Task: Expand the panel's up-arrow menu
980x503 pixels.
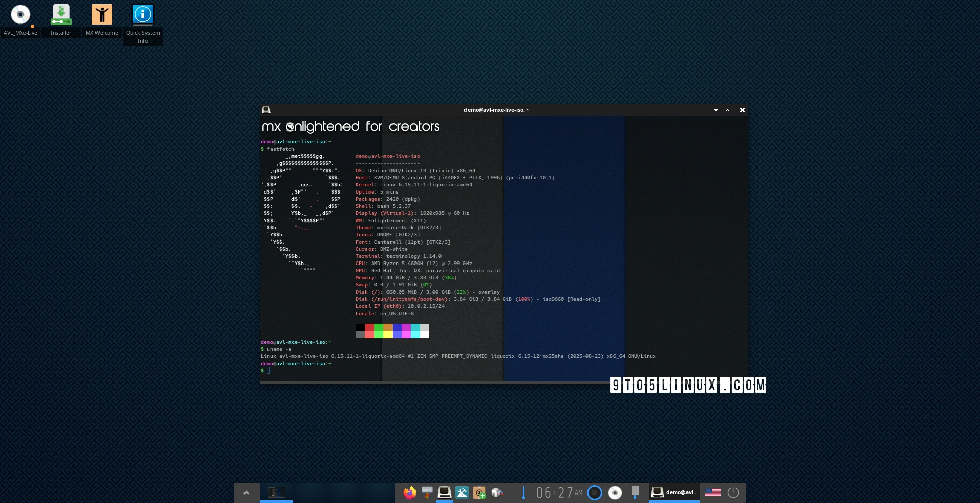Action: [247, 493]
